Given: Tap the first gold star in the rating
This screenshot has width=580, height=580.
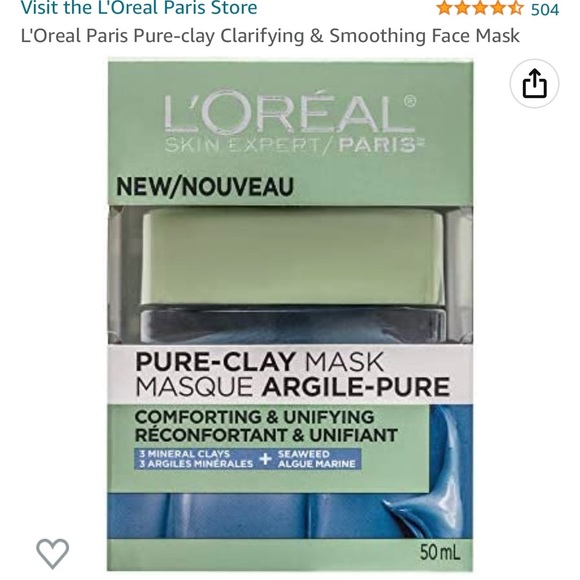Looking at the screenshot, I should [444, 8].
